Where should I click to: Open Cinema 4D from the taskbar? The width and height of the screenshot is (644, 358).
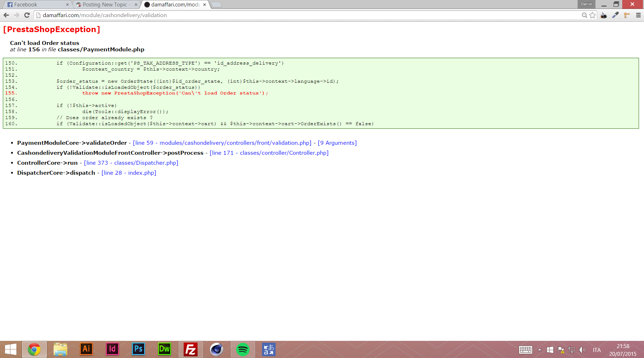click(217, 349)
